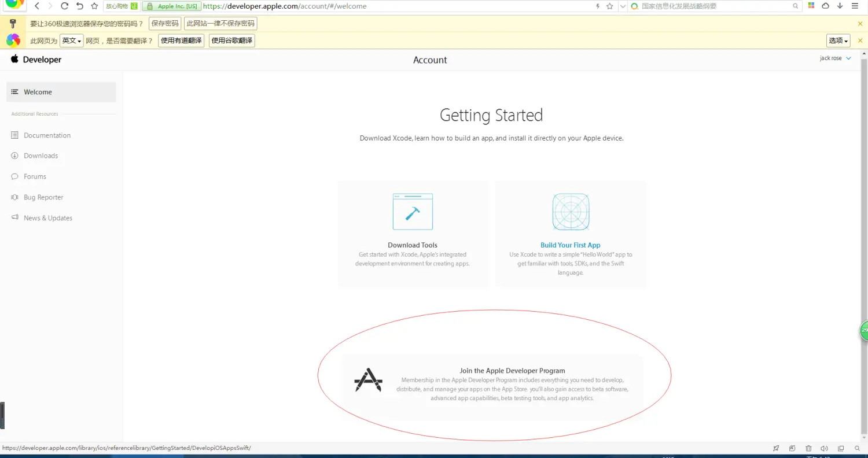Click the green floating badge at right edge
Image resolution: width=868 pixels, height=458 pixels.
click(x=864, y=330)
